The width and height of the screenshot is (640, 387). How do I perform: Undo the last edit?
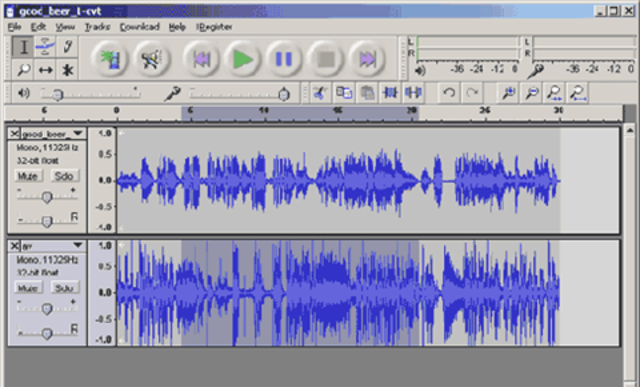[449, 93]
